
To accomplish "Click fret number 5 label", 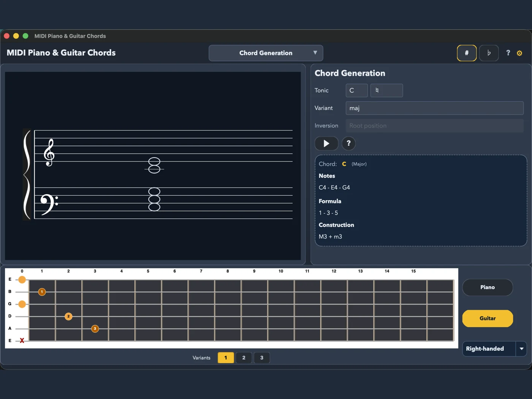I will pos(148,271).
